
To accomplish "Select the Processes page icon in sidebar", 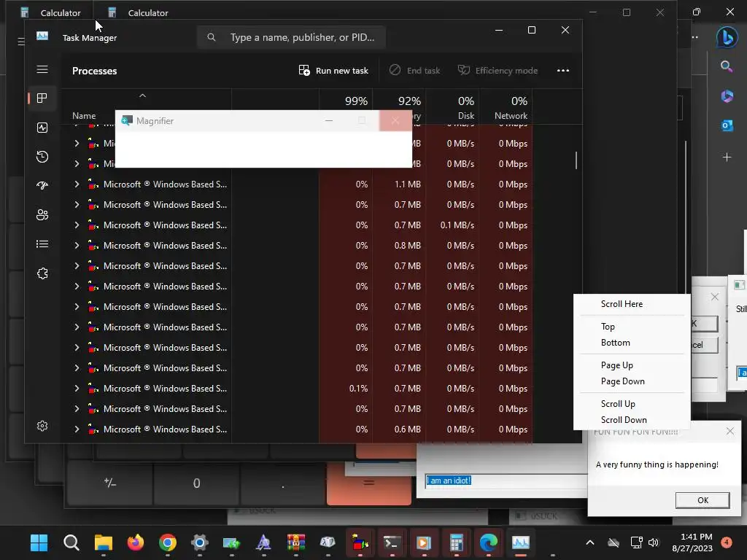I will click(x=42, y=98).
